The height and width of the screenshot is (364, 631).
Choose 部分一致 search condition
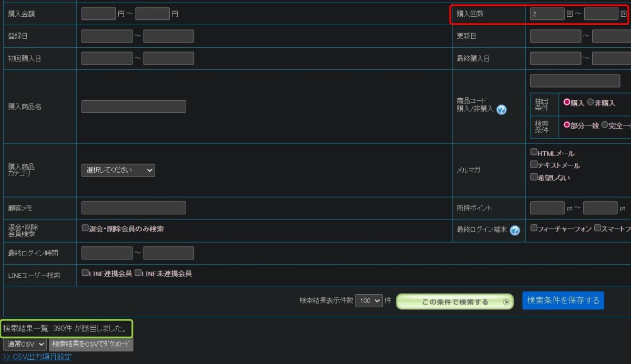[567, 125]
